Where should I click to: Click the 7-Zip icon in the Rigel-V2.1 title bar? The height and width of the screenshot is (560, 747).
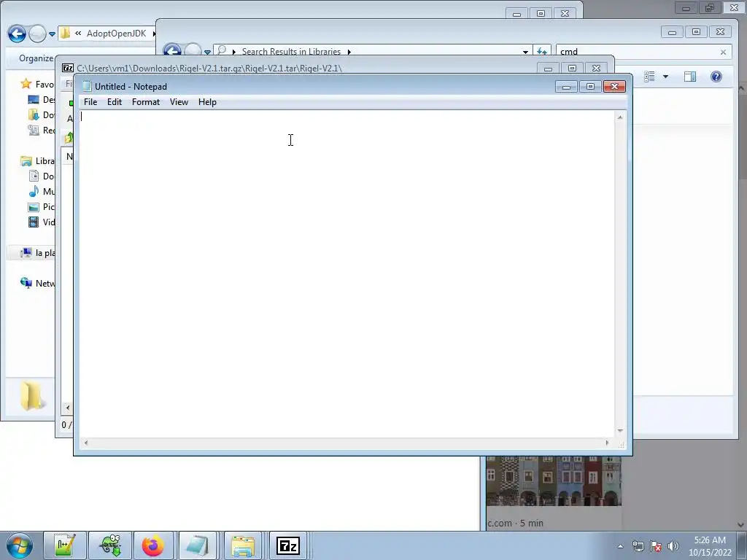click(68, 68)
